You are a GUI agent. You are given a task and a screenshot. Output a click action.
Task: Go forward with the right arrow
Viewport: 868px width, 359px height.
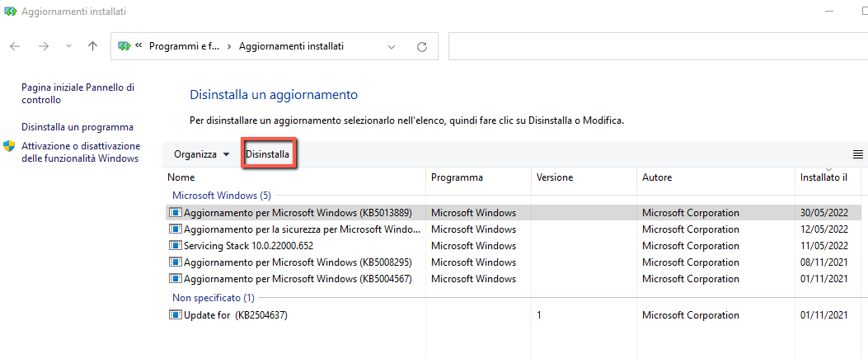click(44, 46)
